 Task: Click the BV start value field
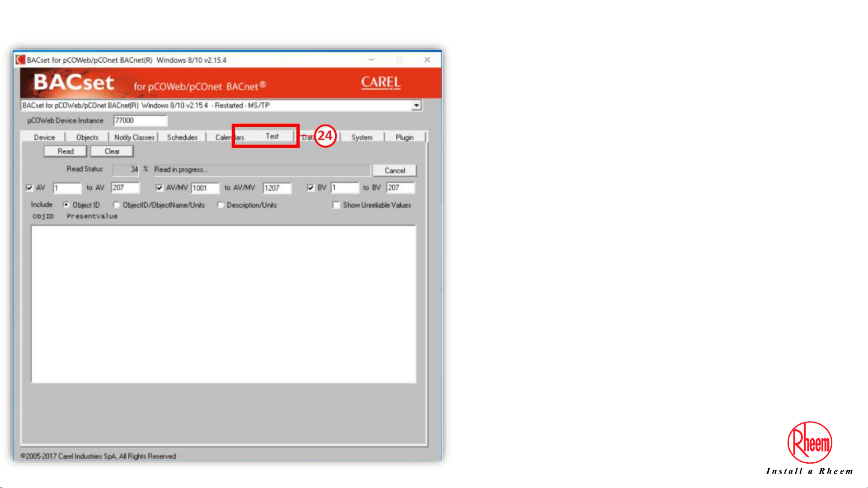[345, 188]
